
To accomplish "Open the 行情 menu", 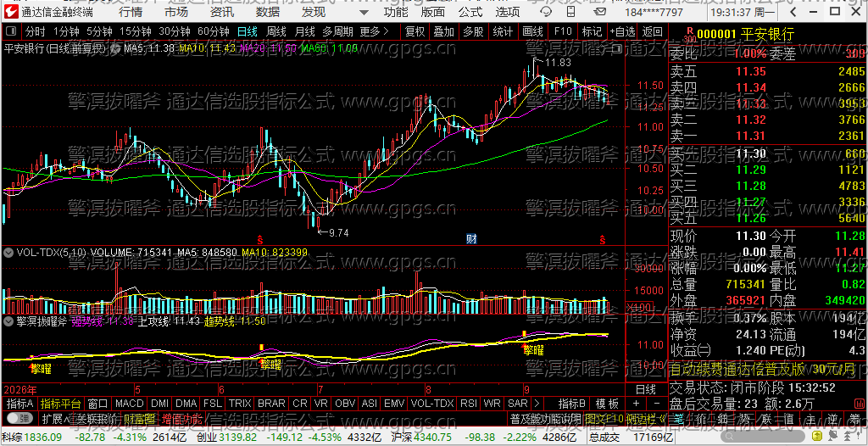I will coord(130,12).
